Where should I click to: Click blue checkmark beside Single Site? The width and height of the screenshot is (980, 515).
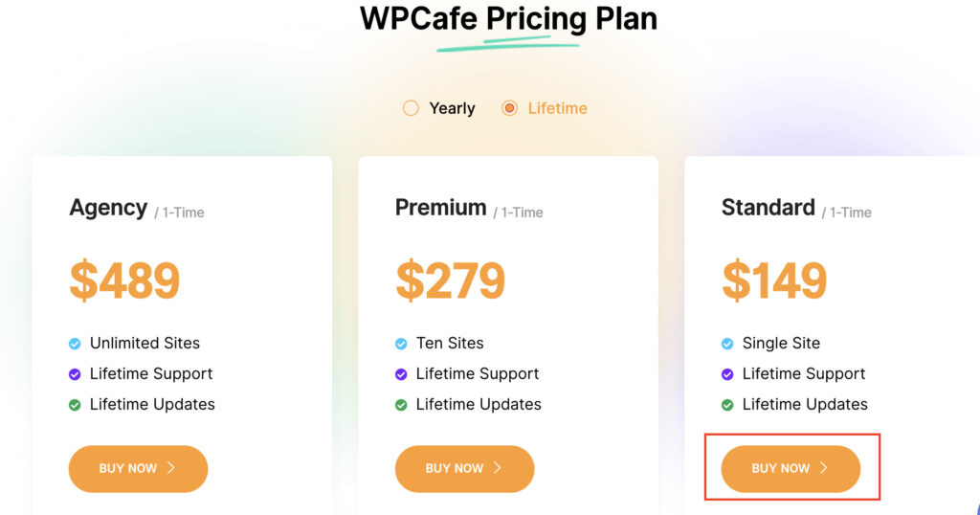point(727,344)
